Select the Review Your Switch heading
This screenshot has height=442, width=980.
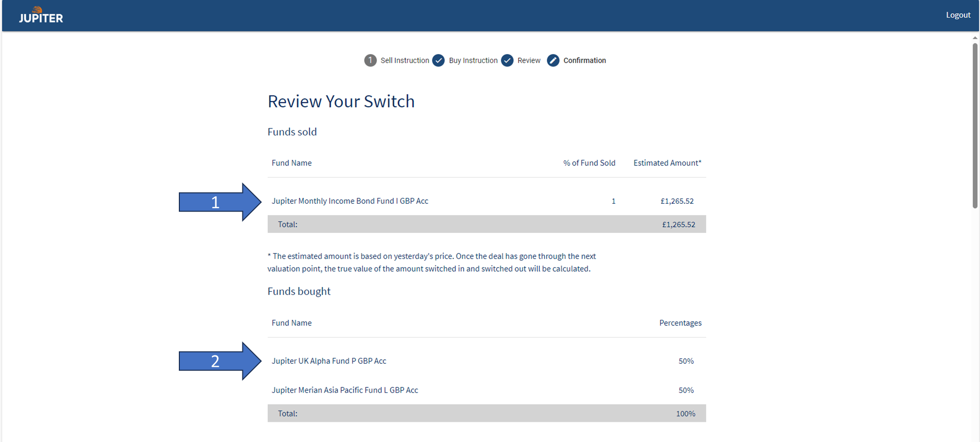click(341, 101)
